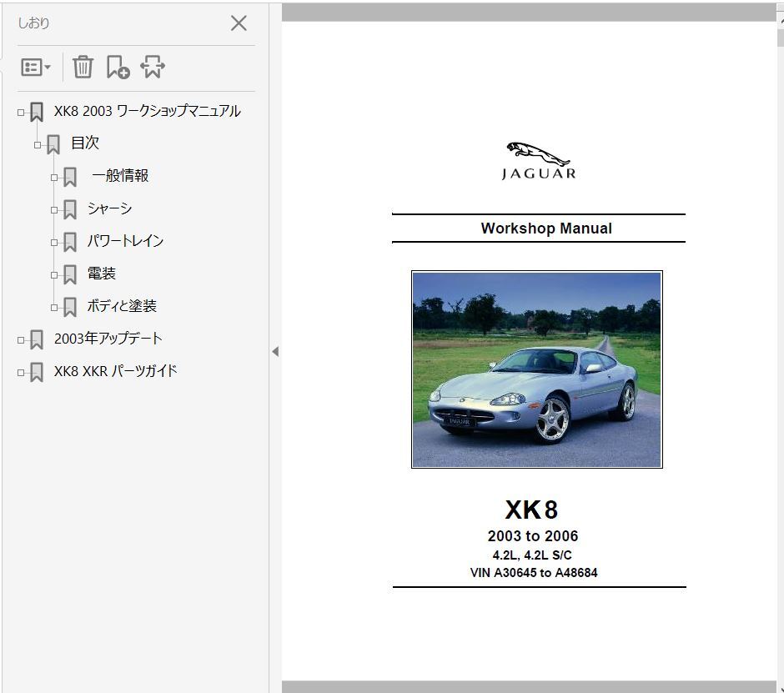Go to XK8 XKR パーツガイド bookmark
784x693 pixels.
point(115,371)
